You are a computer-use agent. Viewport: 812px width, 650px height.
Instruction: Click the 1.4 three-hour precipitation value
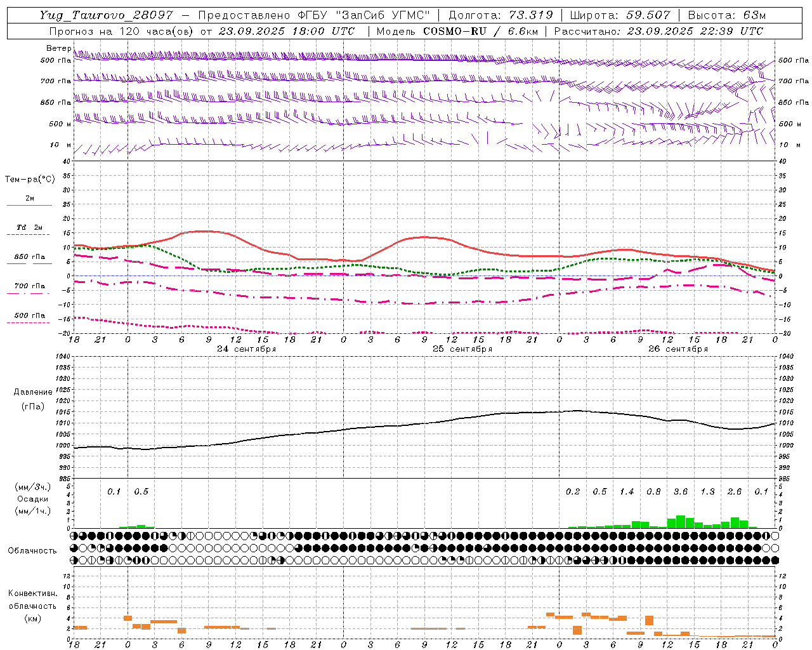[x=627, y=492]
